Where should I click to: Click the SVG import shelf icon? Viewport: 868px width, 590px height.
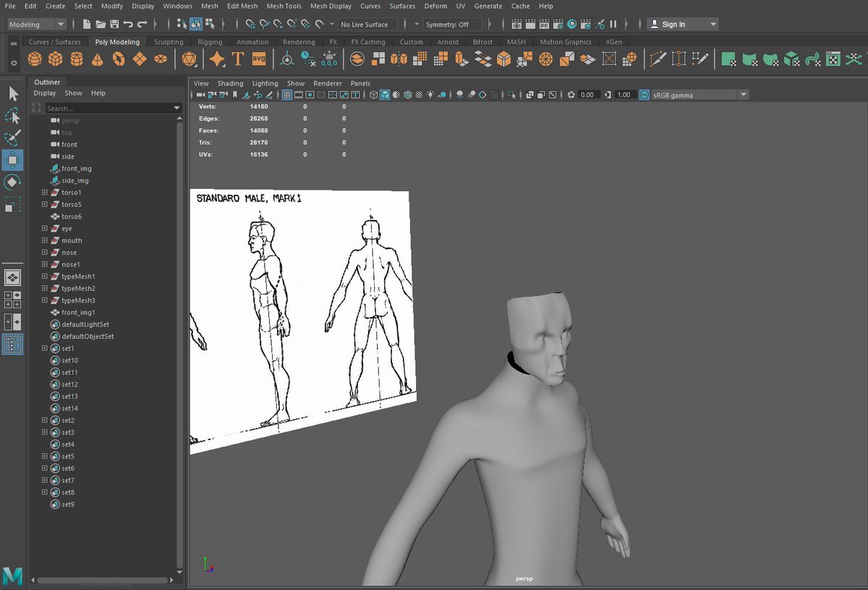point(258,59)
